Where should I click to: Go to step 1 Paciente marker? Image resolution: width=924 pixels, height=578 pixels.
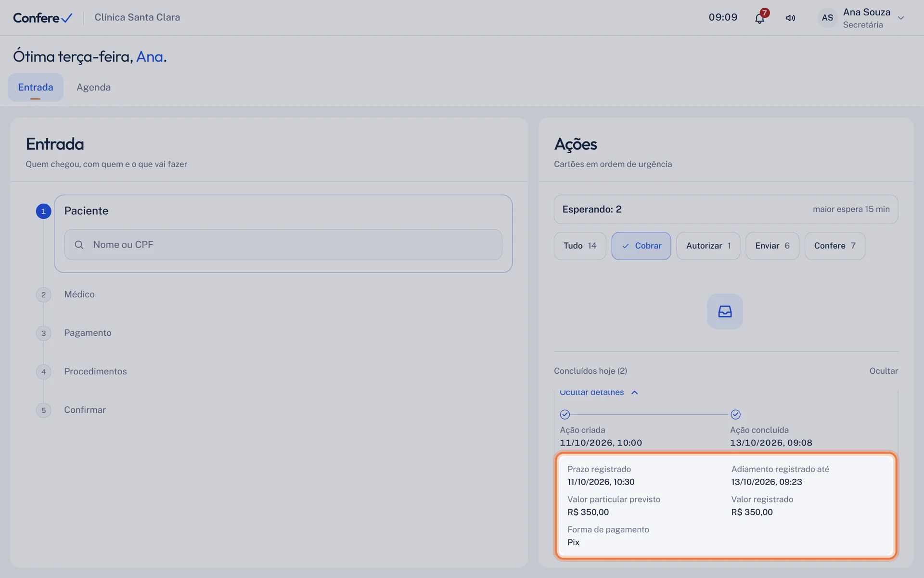tap(43, 211)
